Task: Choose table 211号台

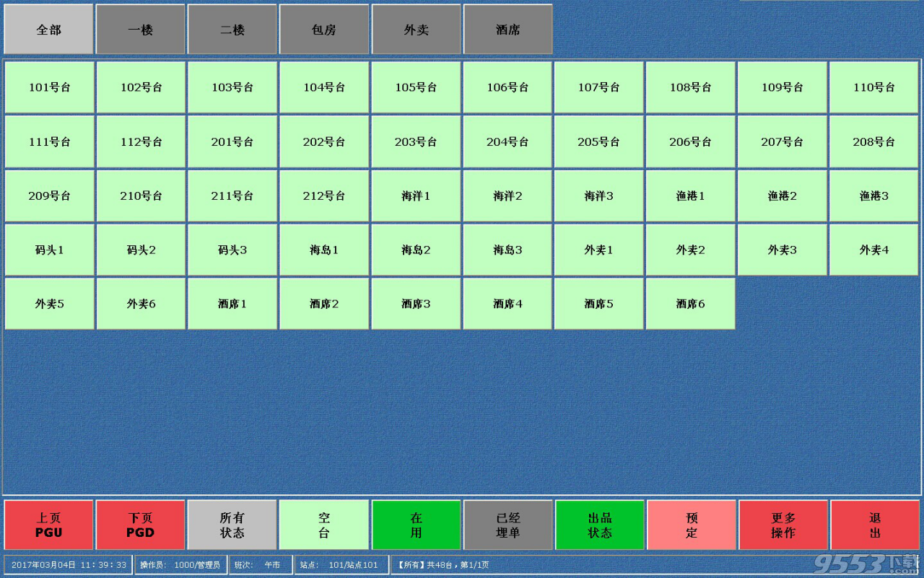Action: click(x=232, y=196)
